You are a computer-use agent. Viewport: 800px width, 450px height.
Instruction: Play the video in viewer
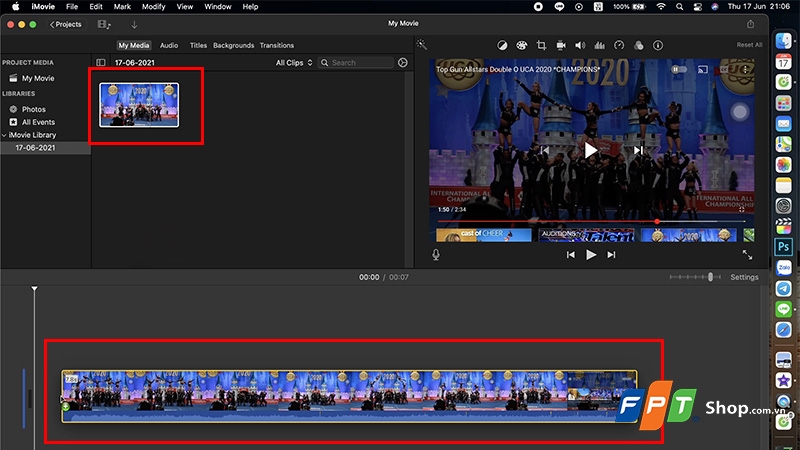point(590,255)
